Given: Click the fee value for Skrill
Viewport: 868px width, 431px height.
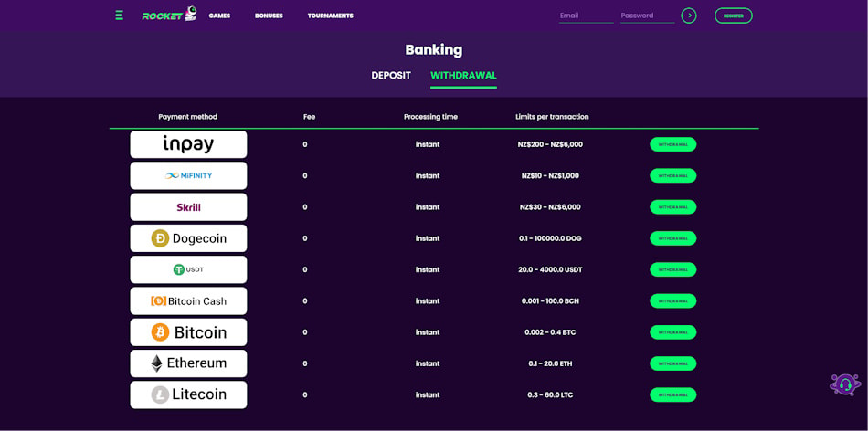Looking at the screenshot, I should click(x=305, y=207).
